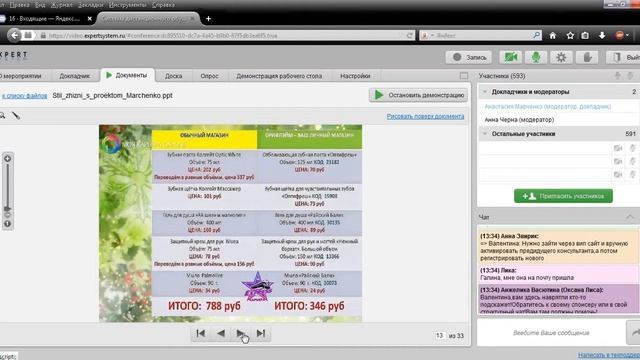The image size is (640, 360).
Task: Click the Написать в техподдержку link
Action: point(609,355)
